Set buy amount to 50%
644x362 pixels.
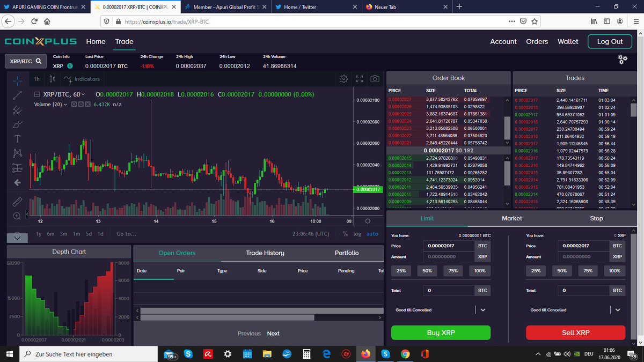[427, 271]
